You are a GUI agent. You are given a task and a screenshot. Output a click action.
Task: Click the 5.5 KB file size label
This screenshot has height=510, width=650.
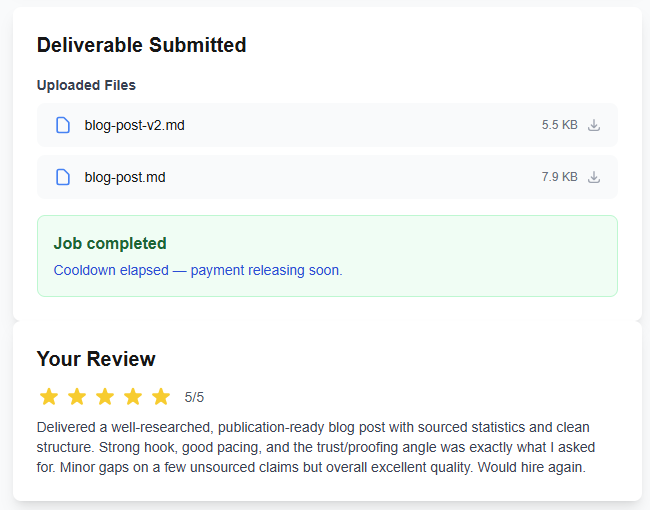point(559,125)
